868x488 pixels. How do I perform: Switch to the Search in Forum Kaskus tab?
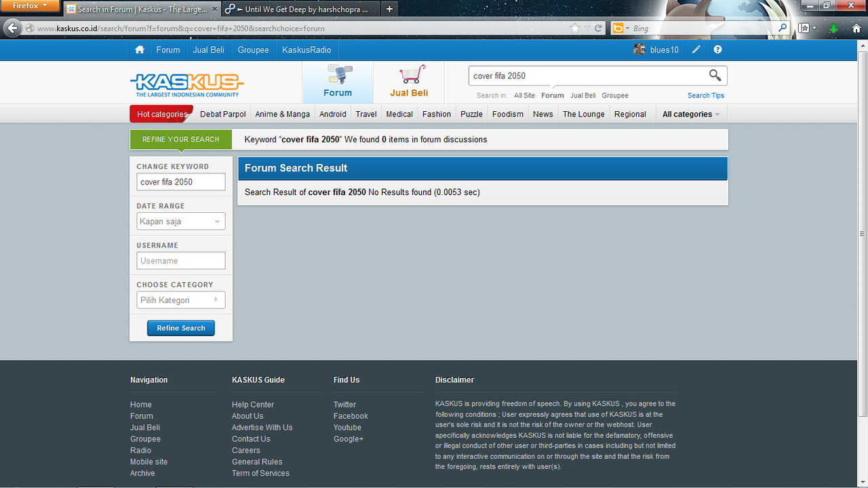tap(142, 9)
